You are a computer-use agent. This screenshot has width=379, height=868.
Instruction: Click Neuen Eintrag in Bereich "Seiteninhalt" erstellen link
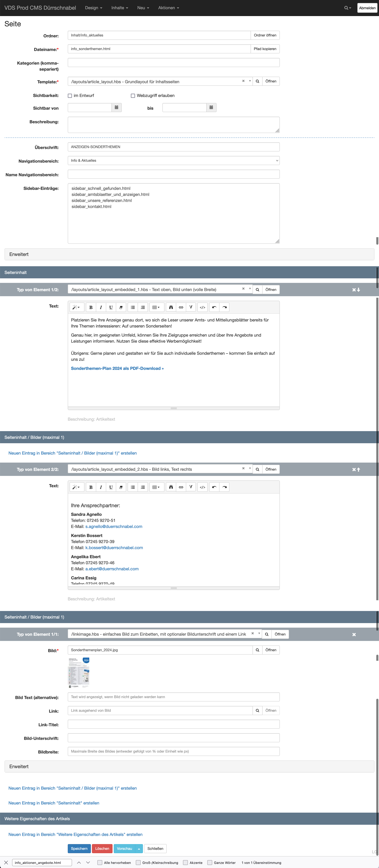pos(54,803)
